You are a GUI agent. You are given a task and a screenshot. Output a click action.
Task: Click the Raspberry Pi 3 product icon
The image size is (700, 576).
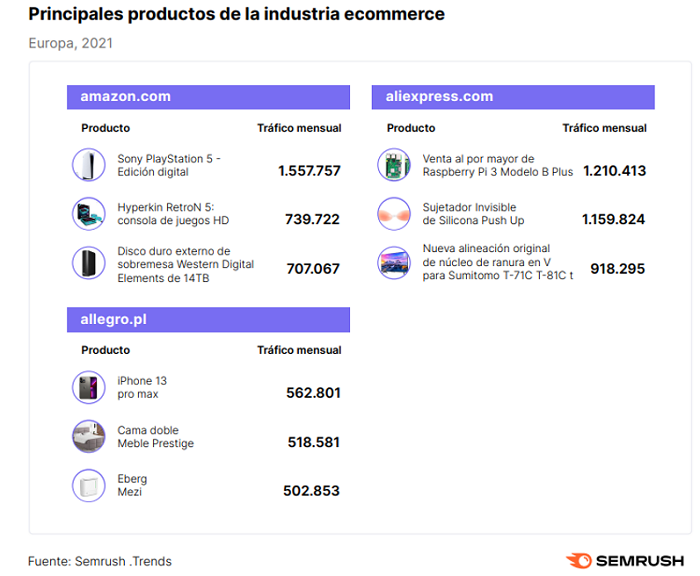tap(394, 165)
